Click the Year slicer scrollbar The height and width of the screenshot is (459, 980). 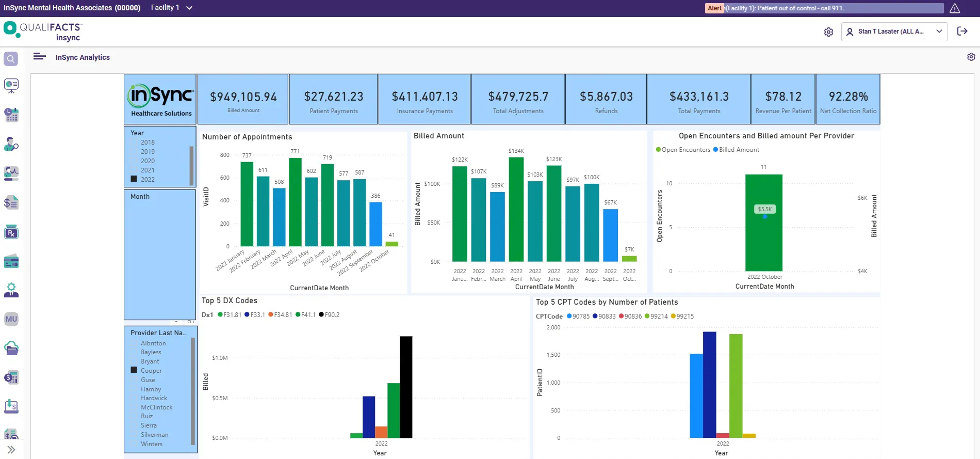coord(192,165)
